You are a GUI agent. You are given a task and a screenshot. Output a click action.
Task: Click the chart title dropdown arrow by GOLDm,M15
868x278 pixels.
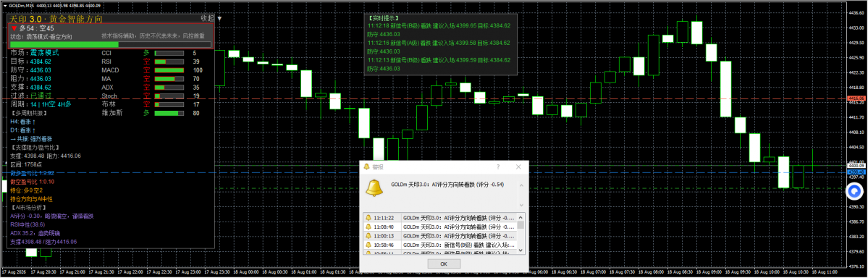click(6, 6)
